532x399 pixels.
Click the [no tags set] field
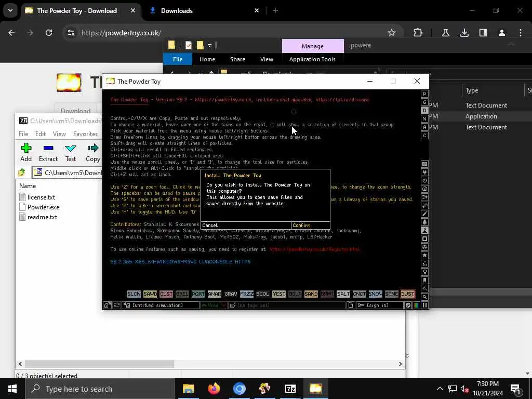coord(287,305)
